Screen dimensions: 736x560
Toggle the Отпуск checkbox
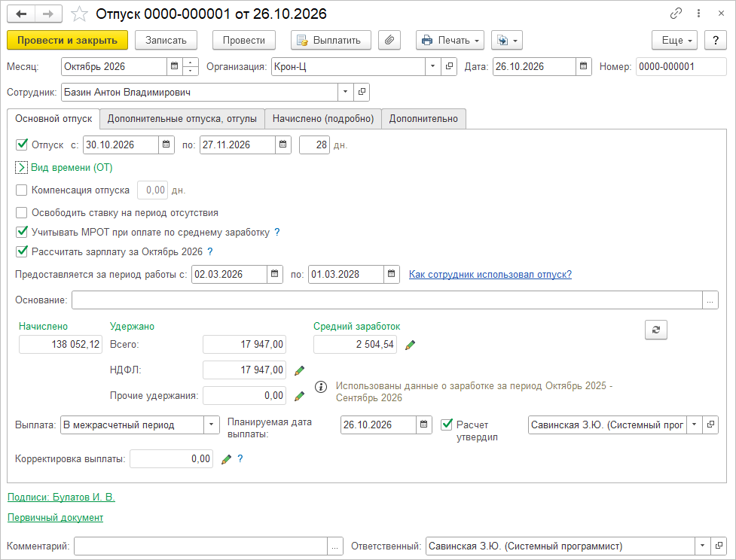tap(22, 145)
